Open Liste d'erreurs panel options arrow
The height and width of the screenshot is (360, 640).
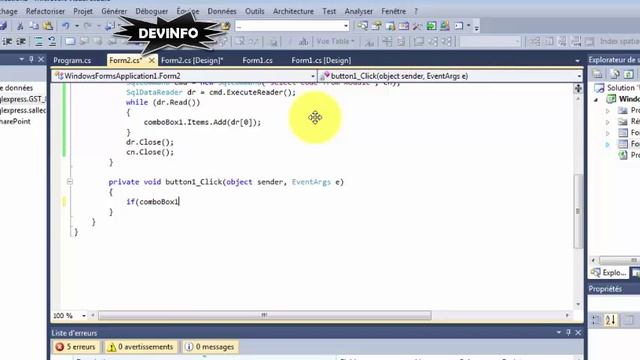pyautogui.click(x=558, y=333)
